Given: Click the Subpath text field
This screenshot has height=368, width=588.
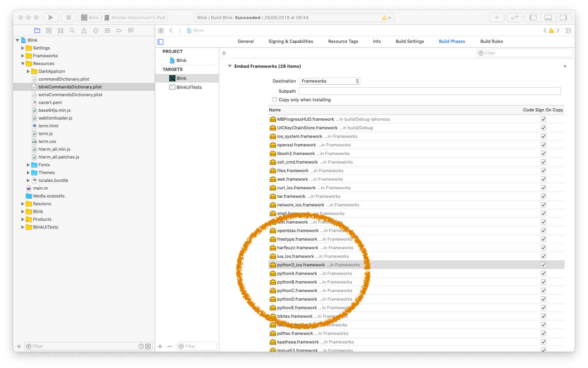Looking at the screenshot, I should [x=430, y=91].
